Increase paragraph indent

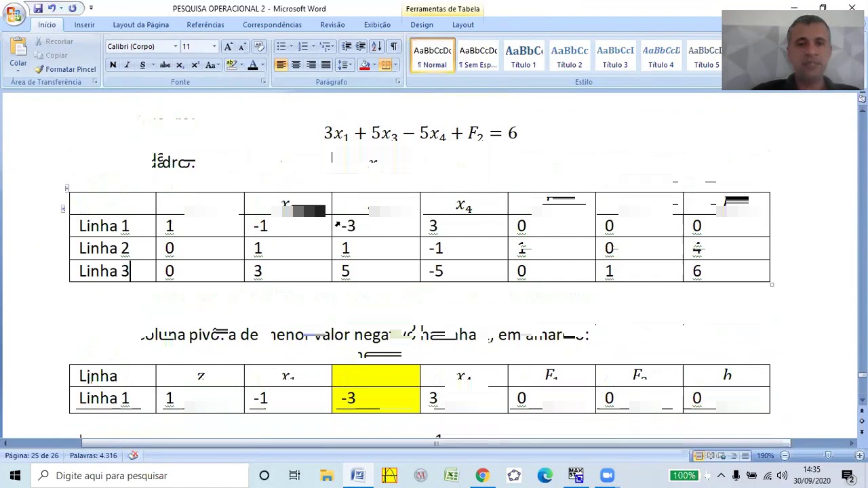tap(361, 46)
